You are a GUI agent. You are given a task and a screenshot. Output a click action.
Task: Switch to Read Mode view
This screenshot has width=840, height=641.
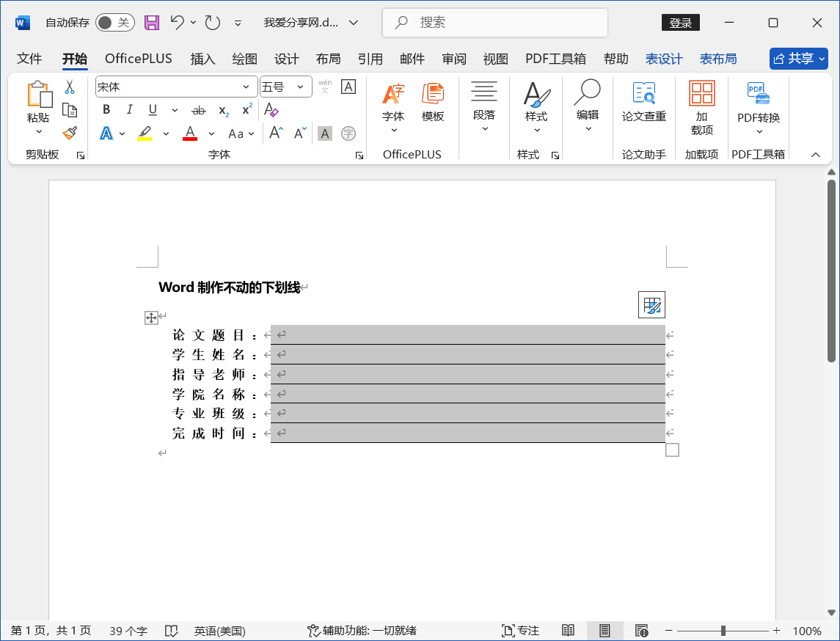pyautogui.click(x=568, y=630)
